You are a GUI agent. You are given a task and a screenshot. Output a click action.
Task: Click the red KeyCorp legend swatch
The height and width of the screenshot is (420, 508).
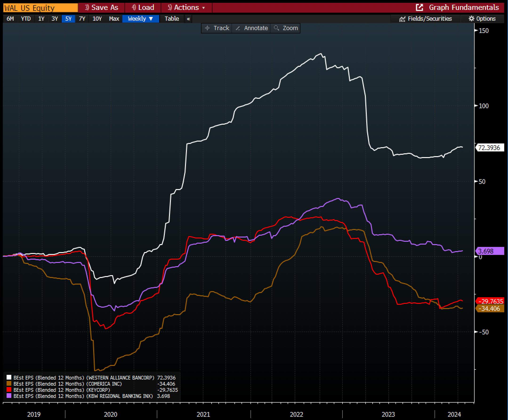point(9,390)
